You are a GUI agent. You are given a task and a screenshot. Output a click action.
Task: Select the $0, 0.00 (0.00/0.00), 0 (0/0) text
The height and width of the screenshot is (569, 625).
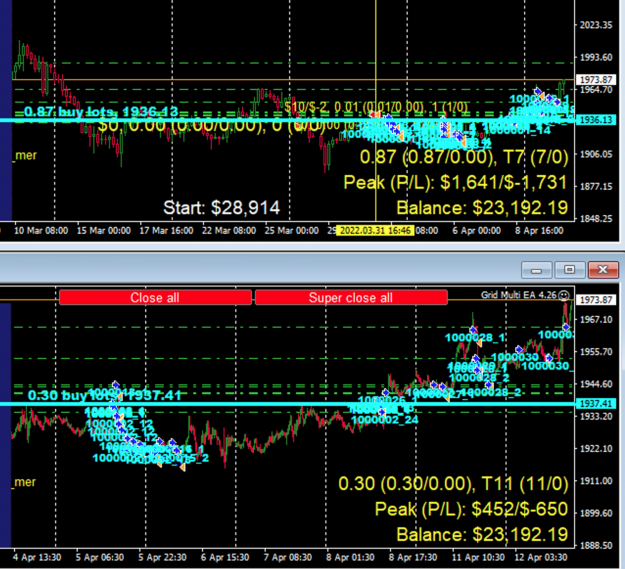click(212, 125)
